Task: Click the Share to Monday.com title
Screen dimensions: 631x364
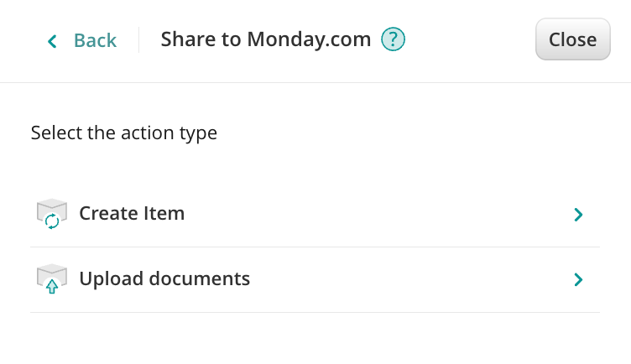Action: click(265, 39)
